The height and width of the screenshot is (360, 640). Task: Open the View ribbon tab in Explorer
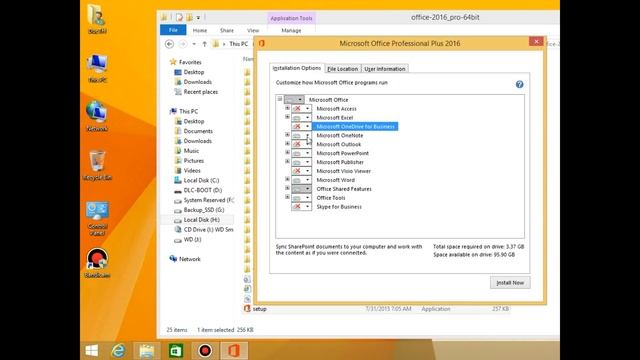(253, 30)
